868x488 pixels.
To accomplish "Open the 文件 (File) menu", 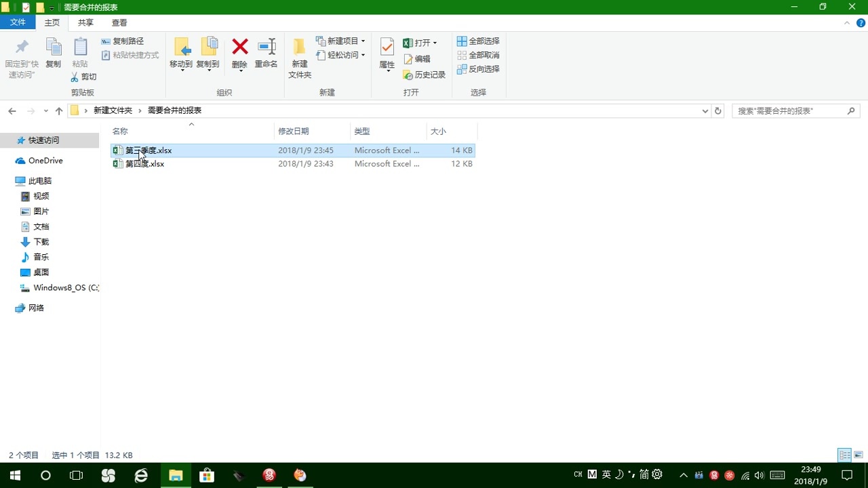I will pos(18,22).
